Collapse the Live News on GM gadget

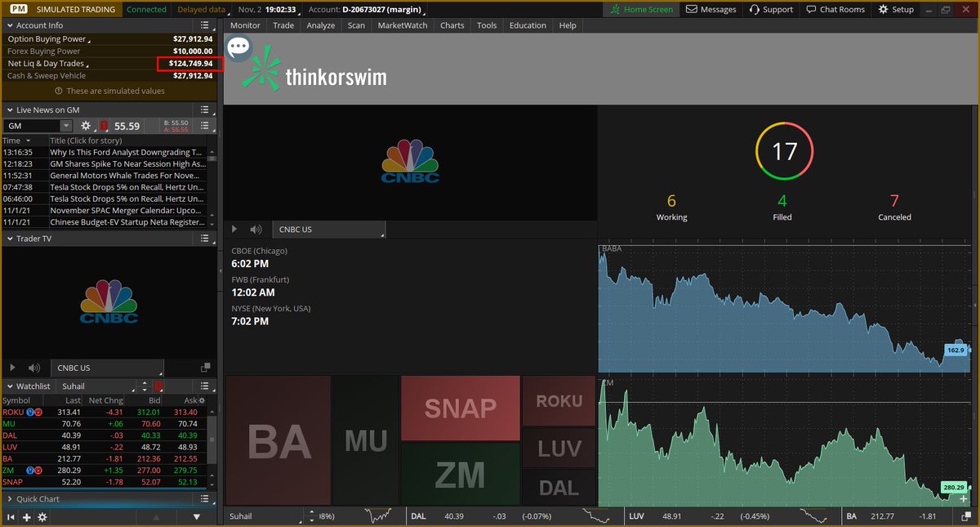pyautogui.click(x=9, y=109)
